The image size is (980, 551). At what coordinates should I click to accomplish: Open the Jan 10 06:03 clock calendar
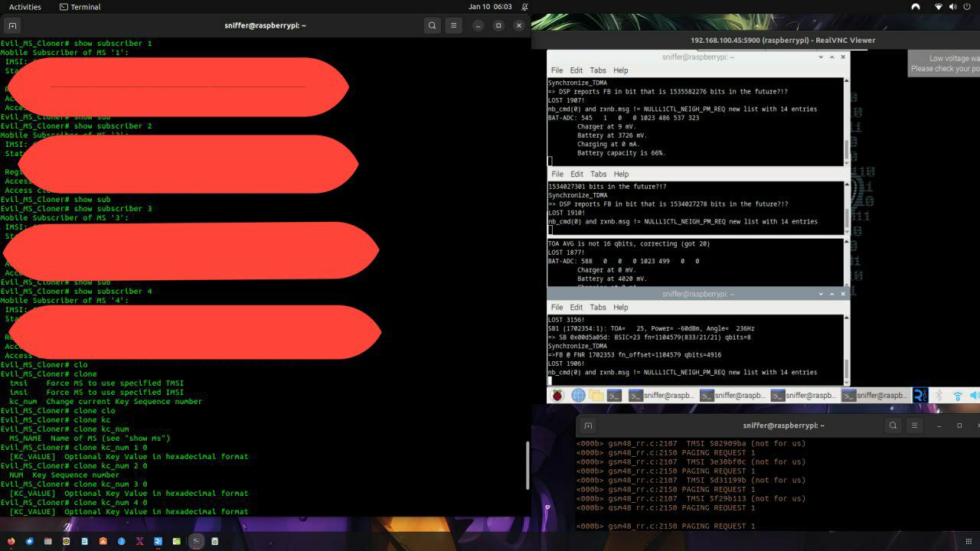pyautogui.click(x=490, y=7)
